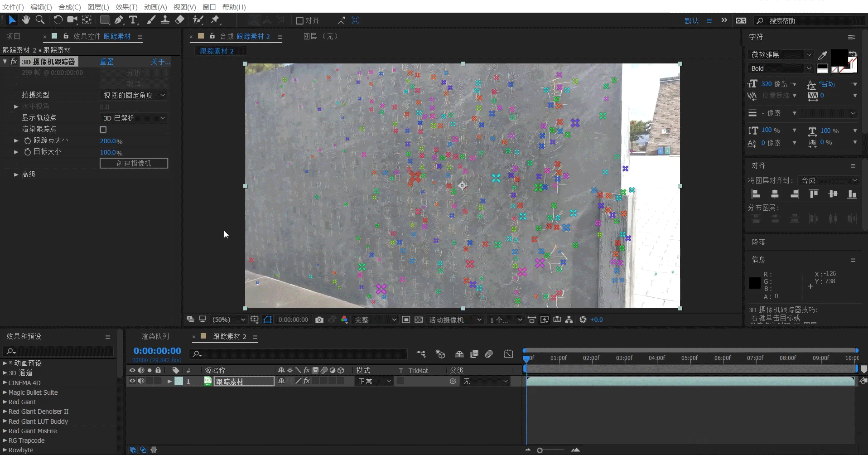
Task: Select the Zoom tool
Action: tap(41, 20)
